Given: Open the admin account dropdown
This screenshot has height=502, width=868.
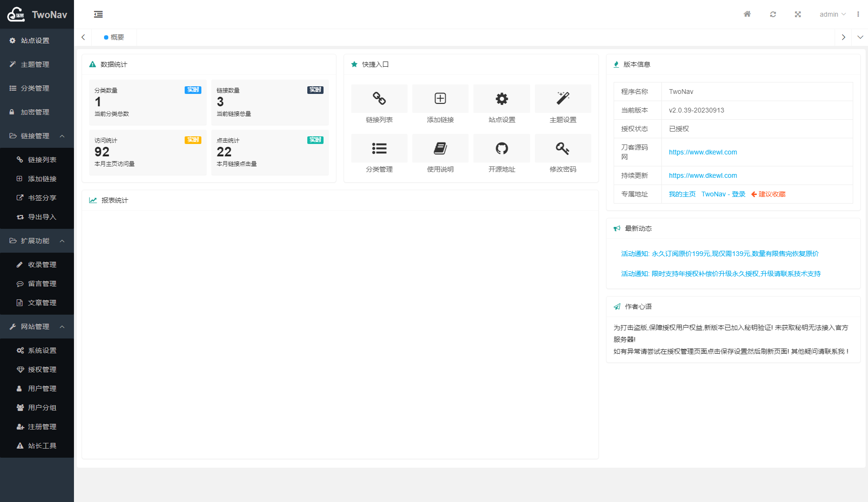Looking at the screenshot, I should click(x=832, y=14).
